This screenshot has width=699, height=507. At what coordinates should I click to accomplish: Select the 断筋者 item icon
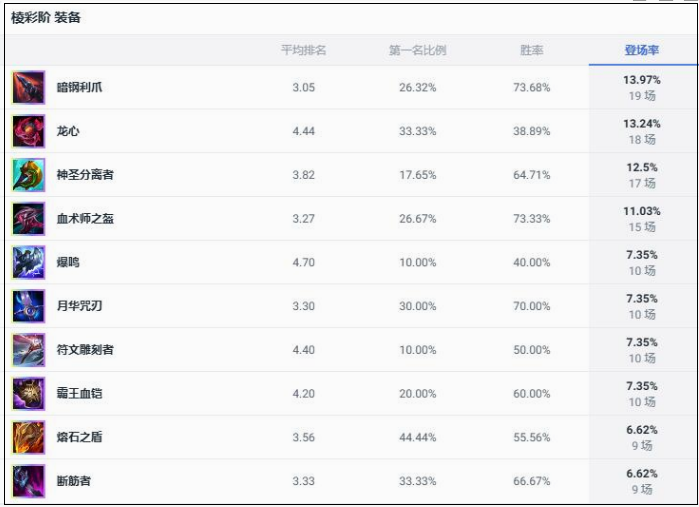[29, 481]
